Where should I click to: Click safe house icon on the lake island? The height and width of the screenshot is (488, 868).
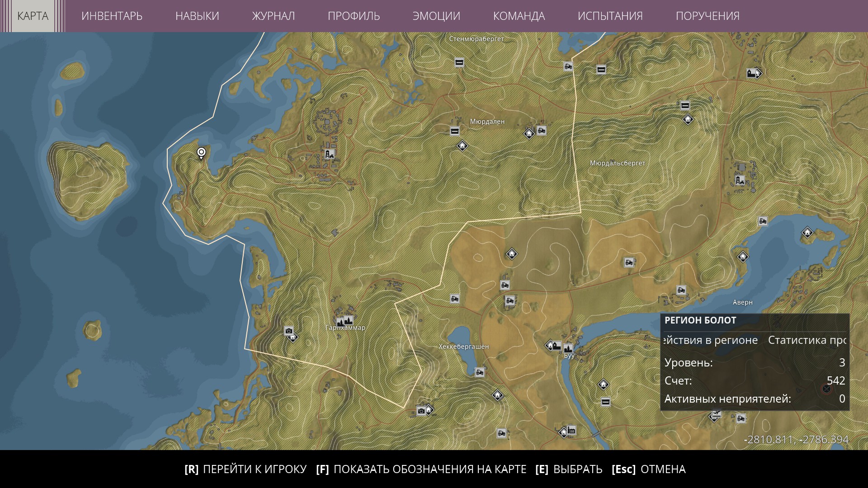(x=807, y=233)
